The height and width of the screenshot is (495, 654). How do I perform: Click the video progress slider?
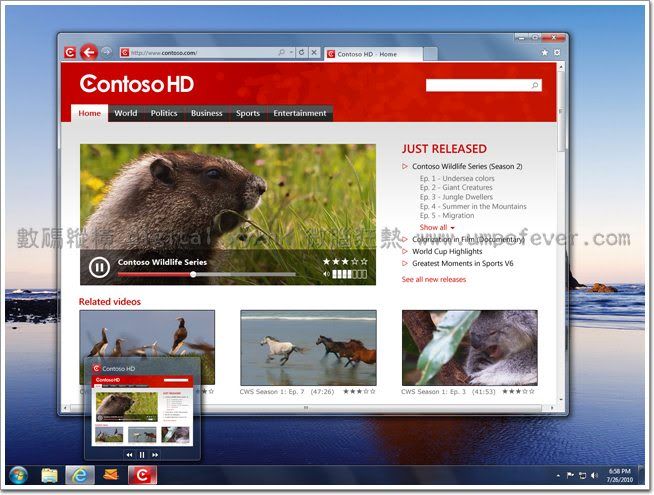(193, 274)
